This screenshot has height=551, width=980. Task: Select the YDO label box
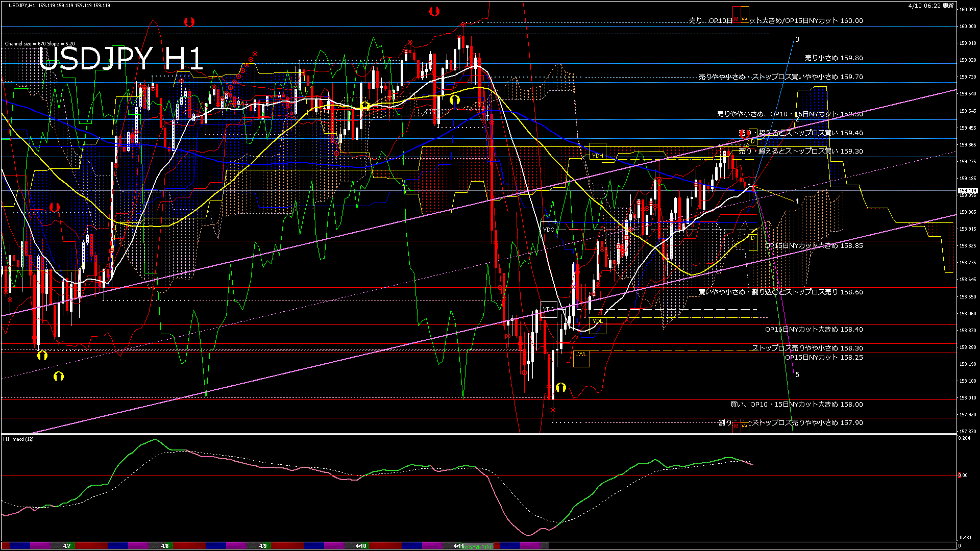[549, 309]
